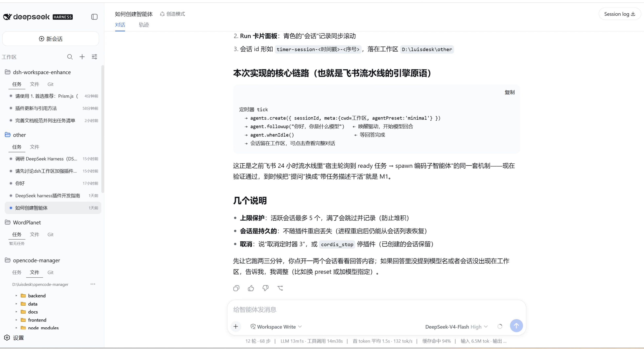Collapse the dsh-workspace-enhance workspace

[x=42, y=72]
